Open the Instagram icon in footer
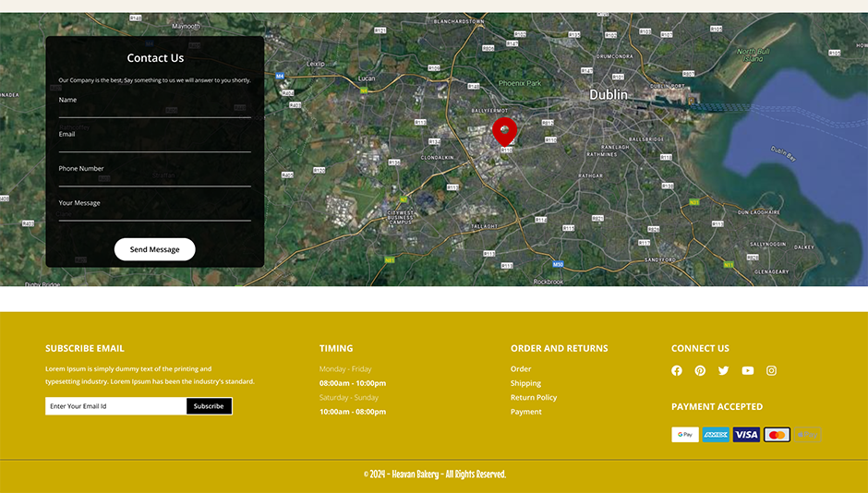The width and height of the screenshot is (868, 493). (x=771, y=371)
